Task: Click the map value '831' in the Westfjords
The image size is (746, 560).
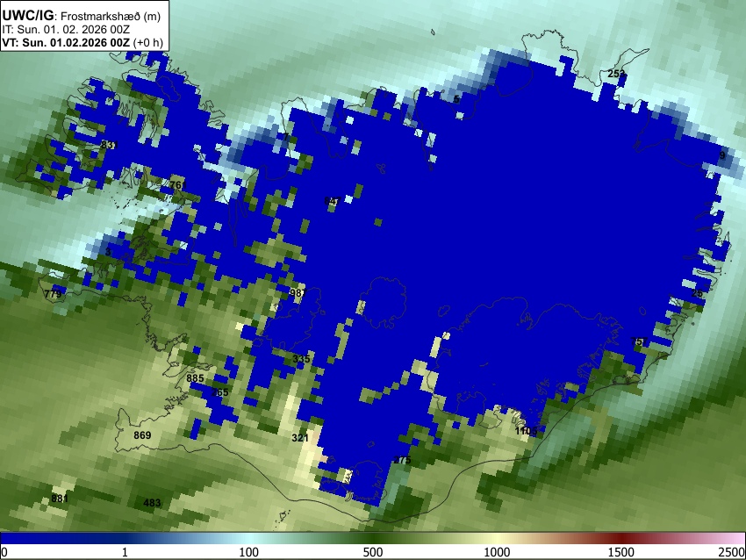Action: click(x=108, y=145)
